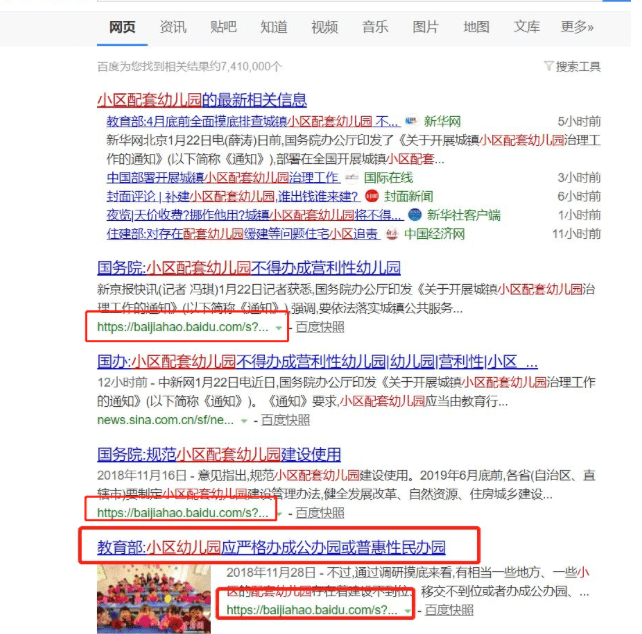
Task: Click the 中国经济网 logo icon
Action: [x=392, y=233]
